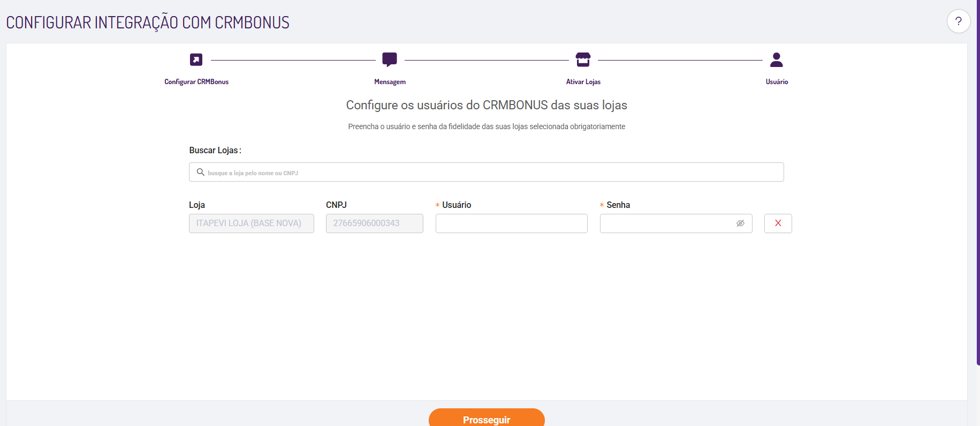This screenshot has width=980, height=426.
Task: Click the Configurar CRMBonus step label
Action: [x=196, y=82]
